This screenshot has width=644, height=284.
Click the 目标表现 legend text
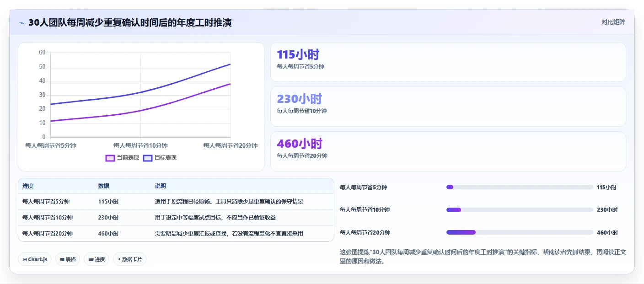pyautogui.click(x=166, y=158)
